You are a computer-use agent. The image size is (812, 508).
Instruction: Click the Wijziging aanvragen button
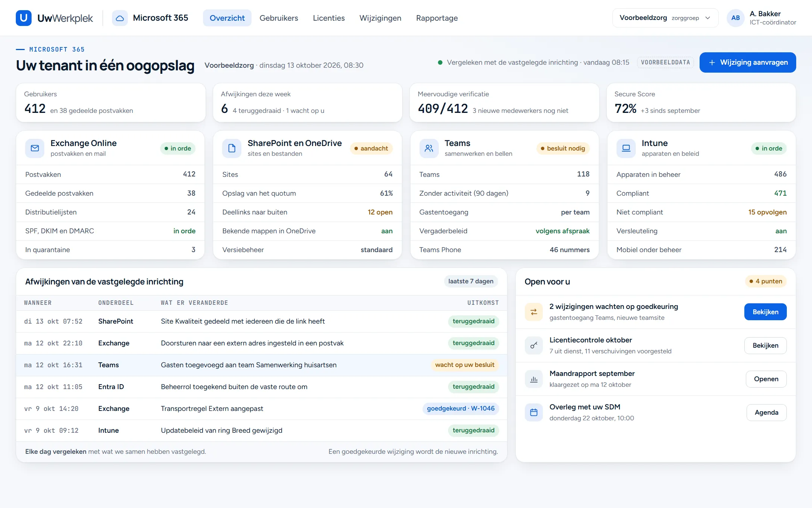point(748,62)
